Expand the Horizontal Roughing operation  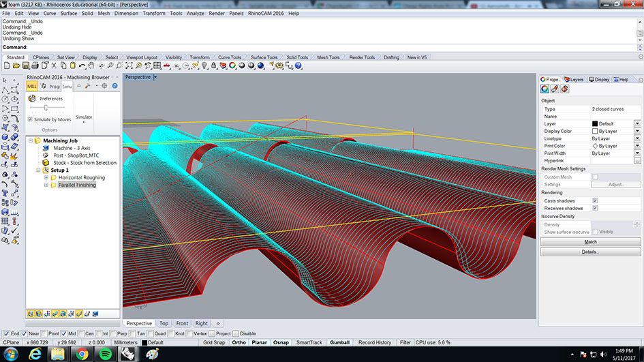point(46,177)
